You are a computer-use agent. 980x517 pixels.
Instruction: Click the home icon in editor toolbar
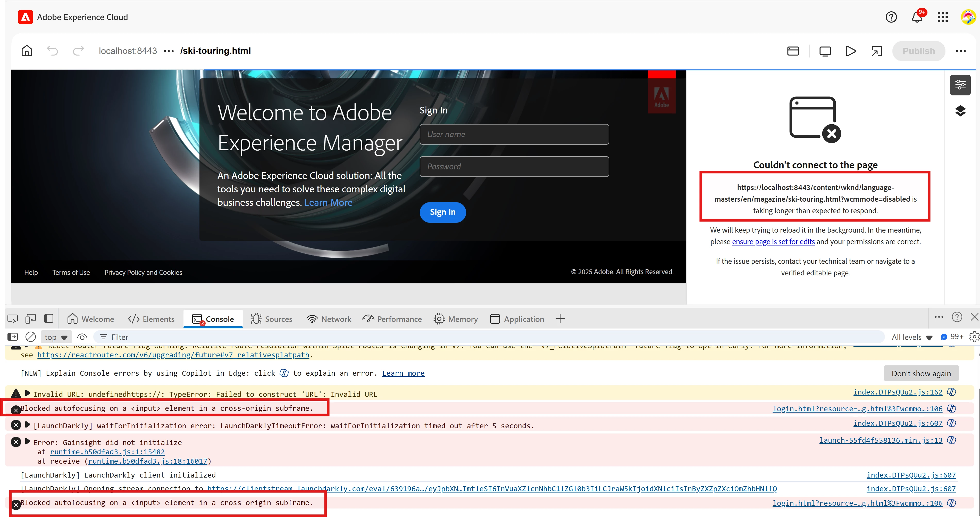27,51
